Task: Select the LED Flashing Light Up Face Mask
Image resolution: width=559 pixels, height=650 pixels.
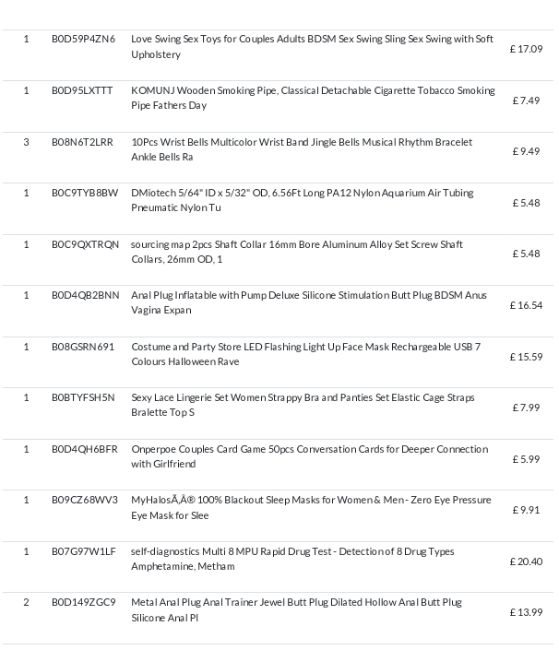Action: [x=306, y=354]
